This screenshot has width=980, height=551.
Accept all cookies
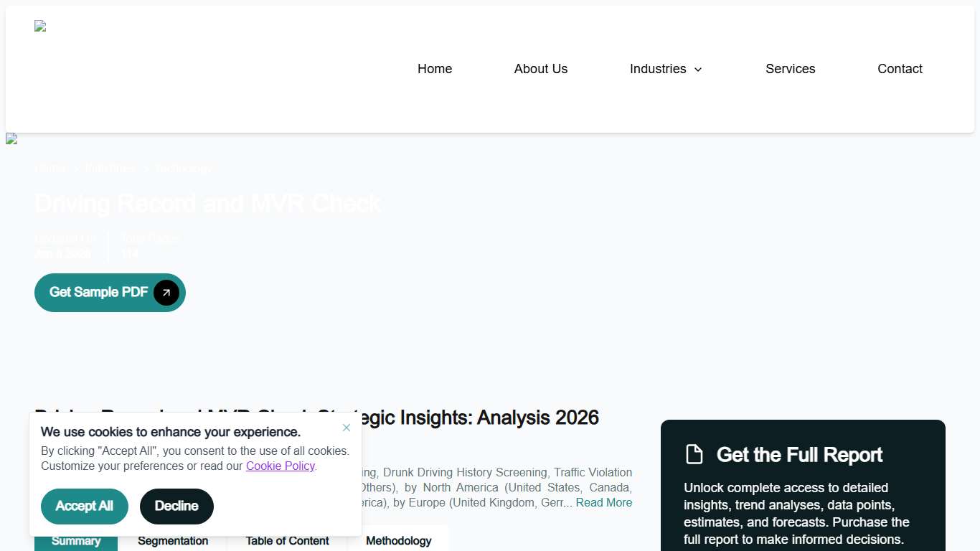pyautogui.click(x=84, y=507)
